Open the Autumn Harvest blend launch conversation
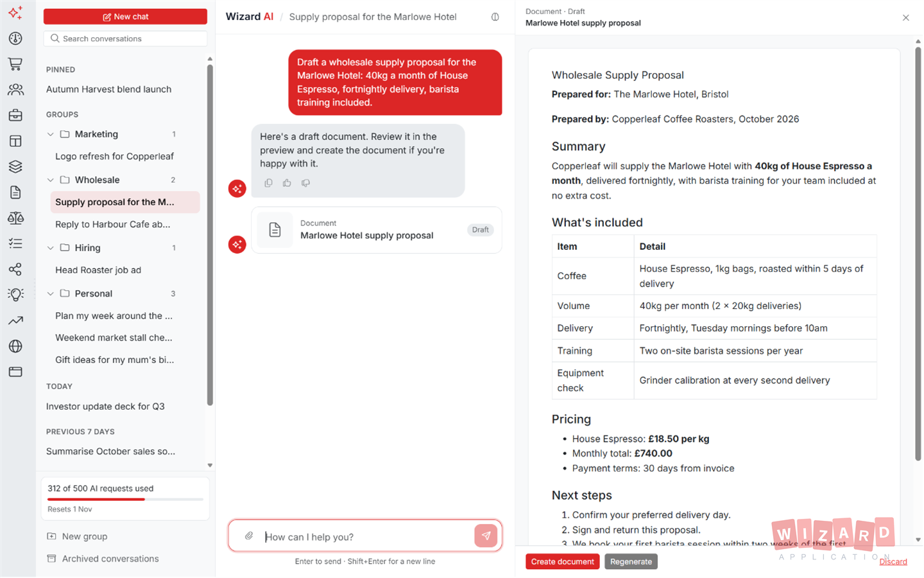The height and width of the screenshot is (578, 924). coord(109,89)
